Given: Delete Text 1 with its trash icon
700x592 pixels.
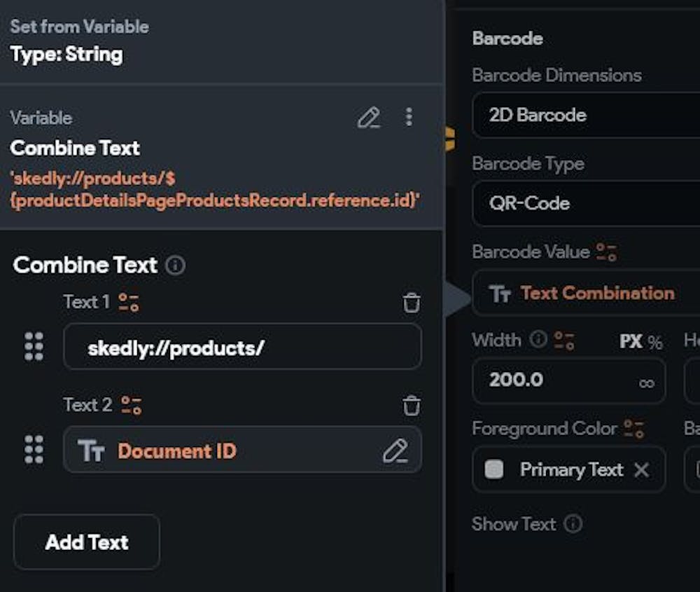Looking at the screenshot, I should (412, 303).
